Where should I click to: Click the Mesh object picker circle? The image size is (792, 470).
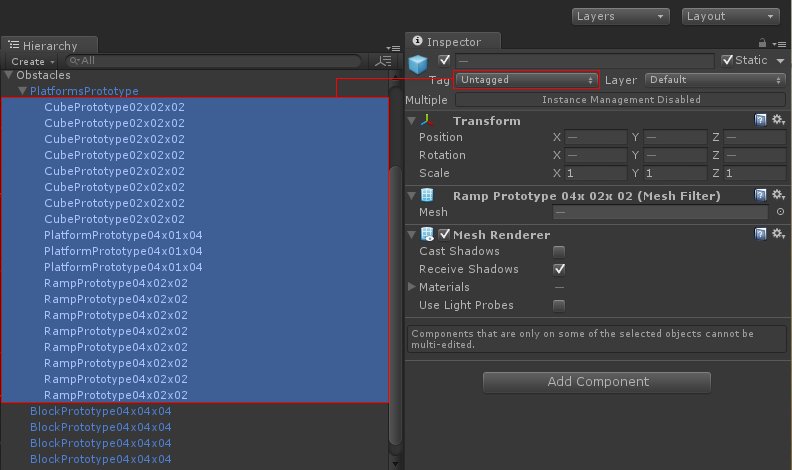pos(780,212)
